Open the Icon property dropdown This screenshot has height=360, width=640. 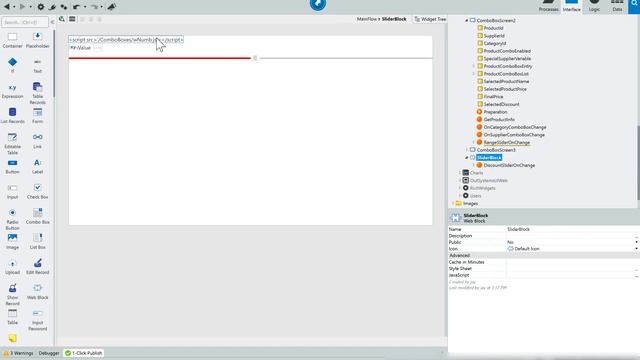click(636, 249)
